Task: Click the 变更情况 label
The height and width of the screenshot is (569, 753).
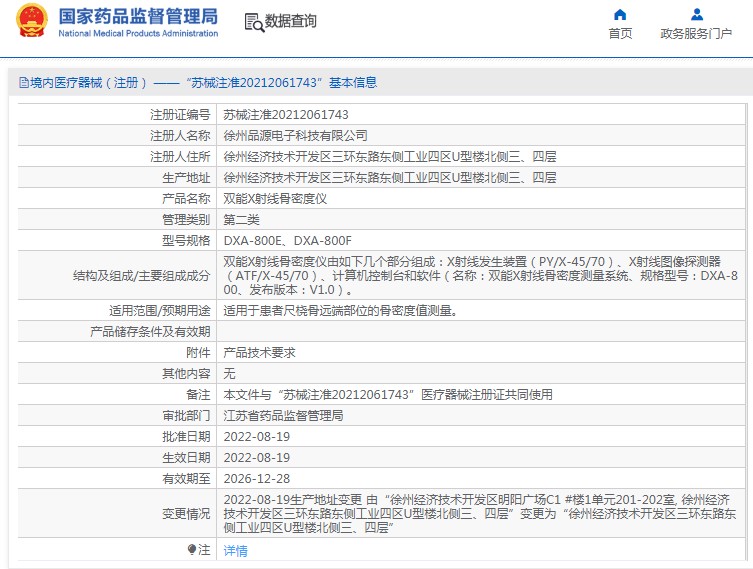Action: click(186, 514)
